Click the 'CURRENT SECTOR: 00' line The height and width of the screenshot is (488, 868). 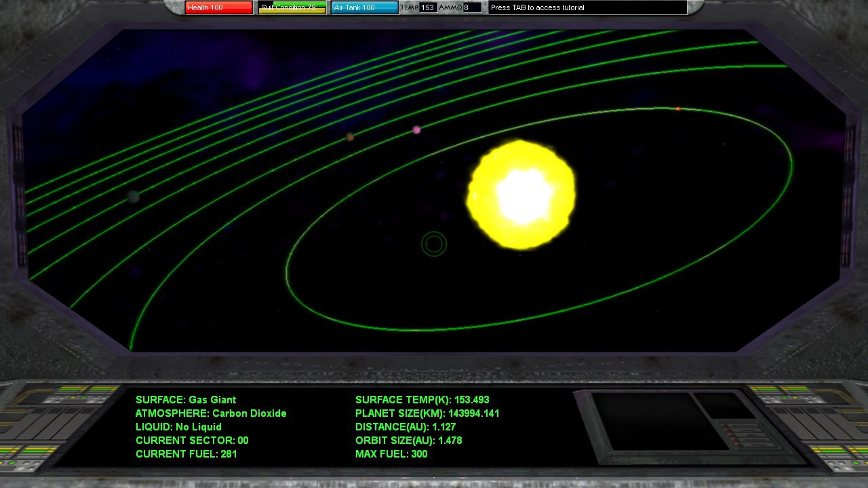point(192,441)
